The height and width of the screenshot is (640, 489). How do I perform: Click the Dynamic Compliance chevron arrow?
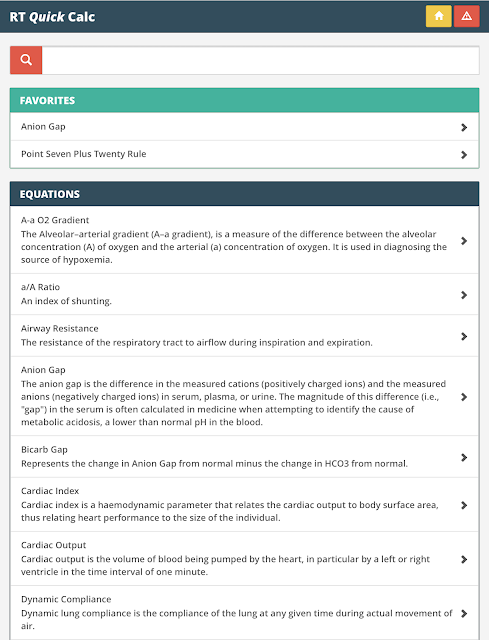coord(464,613)
